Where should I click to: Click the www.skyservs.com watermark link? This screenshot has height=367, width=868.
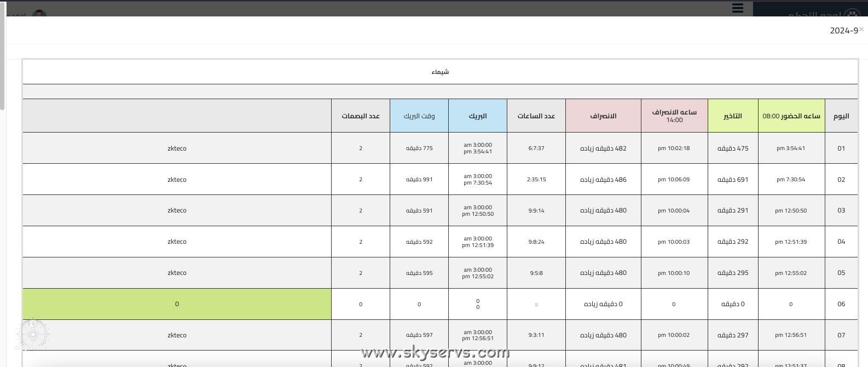point(435,353)
